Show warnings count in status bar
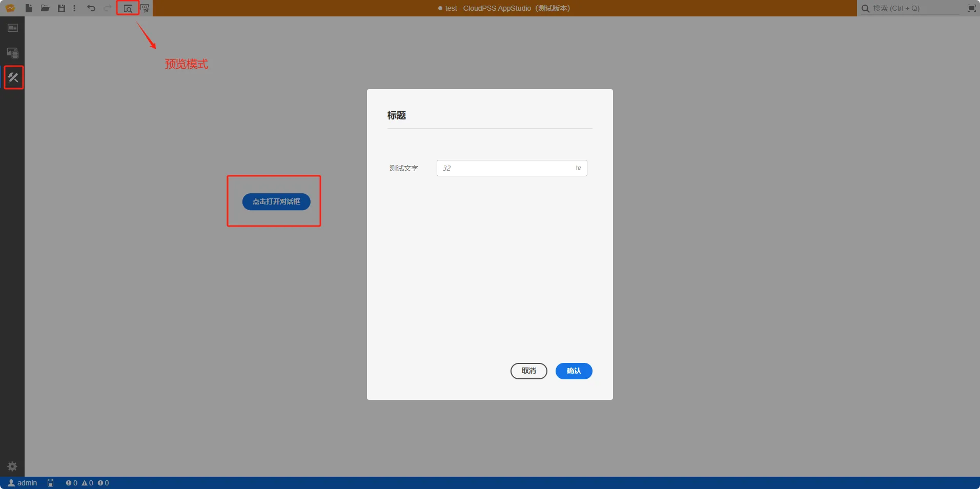980x489 pixels. (88, 483)
